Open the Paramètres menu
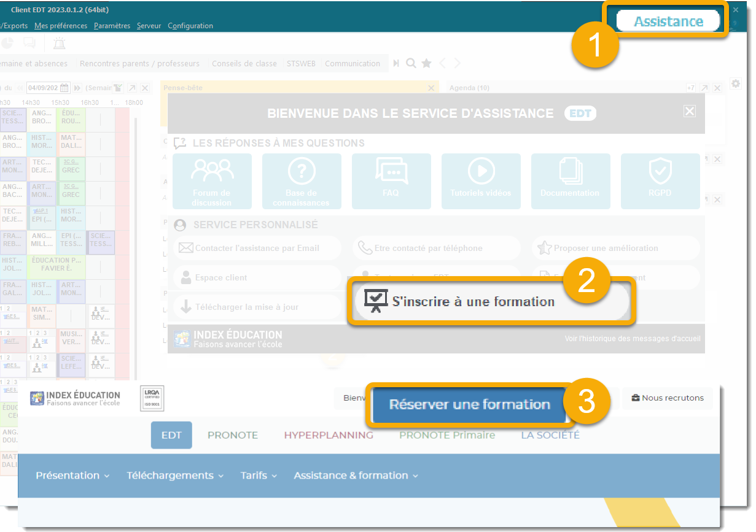756x532 pixels. pos(112,26)
